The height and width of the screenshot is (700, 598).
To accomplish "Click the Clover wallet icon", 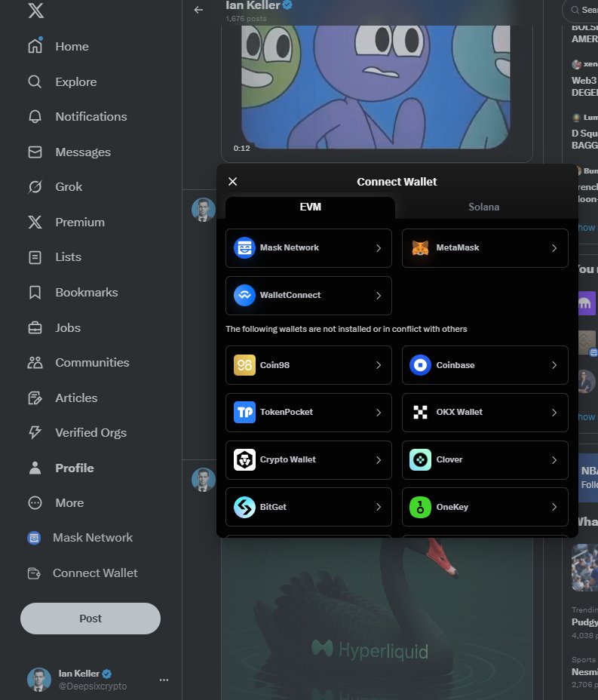I will point(420,460).
